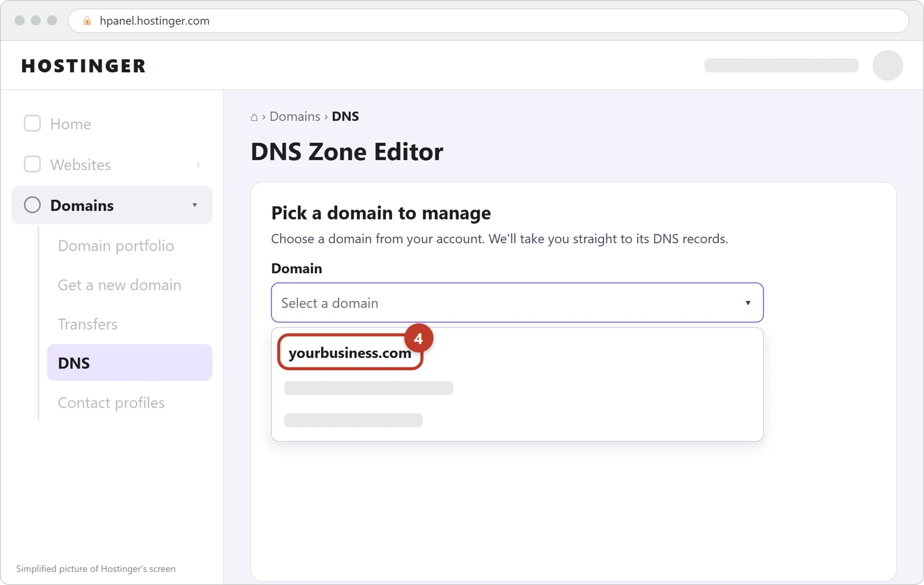Click the Domain field label
This screenshot has height=585, width=924.
(297, 269)
